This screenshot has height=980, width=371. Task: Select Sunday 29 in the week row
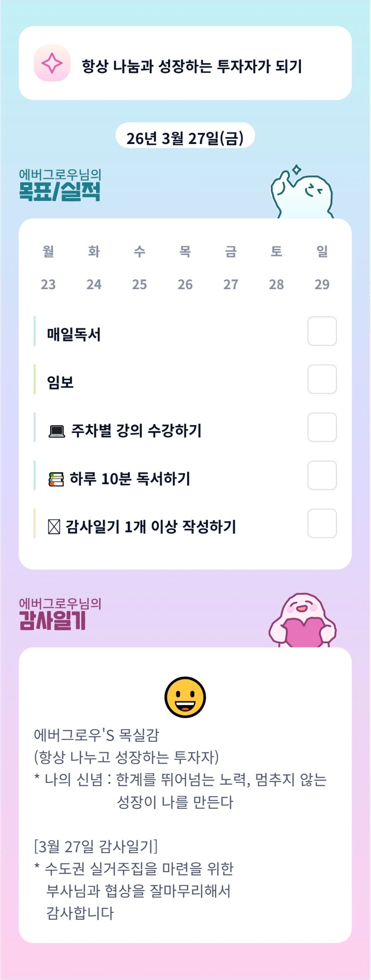[x=322, y=284]
